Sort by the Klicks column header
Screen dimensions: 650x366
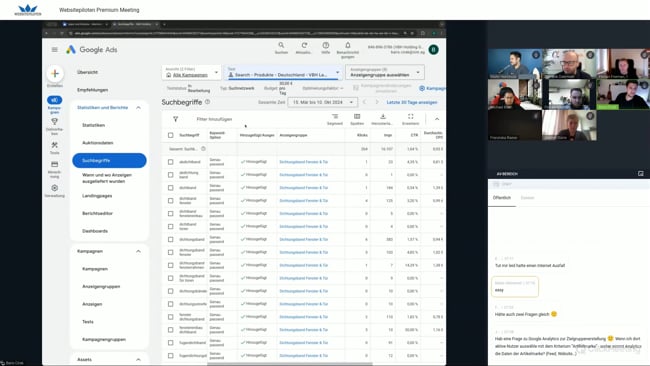point(362,135)
